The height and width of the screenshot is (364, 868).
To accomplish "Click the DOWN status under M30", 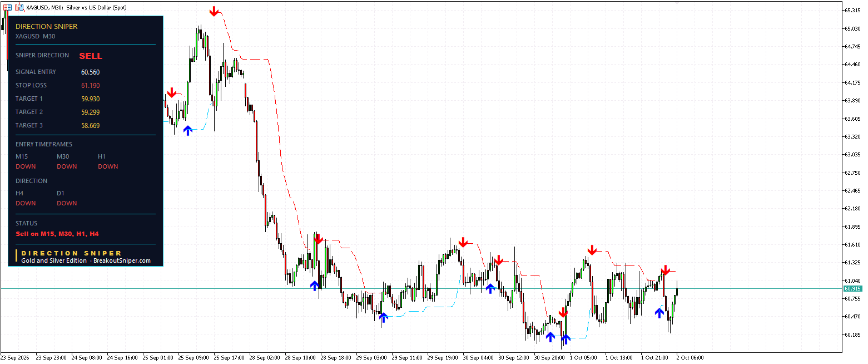I will click(x=67, y=166).
